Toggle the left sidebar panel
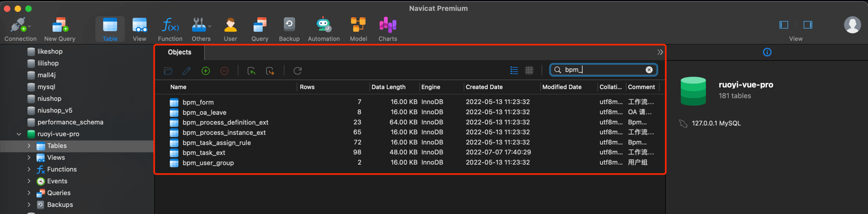 click(x=784, y=25)
